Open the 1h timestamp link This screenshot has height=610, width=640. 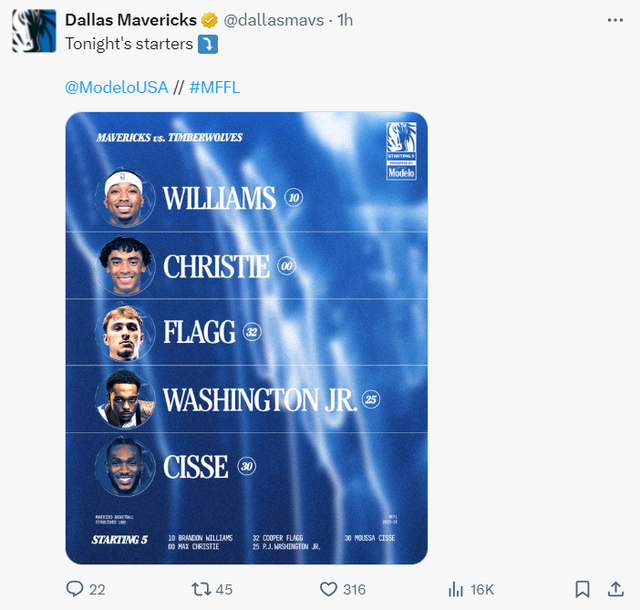click(345, 20)
